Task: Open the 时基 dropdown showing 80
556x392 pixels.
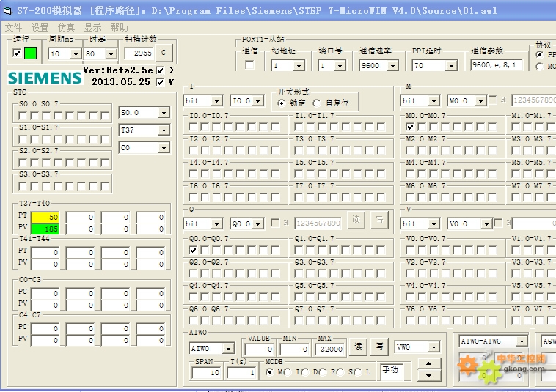Action: (x=111, y=53)
